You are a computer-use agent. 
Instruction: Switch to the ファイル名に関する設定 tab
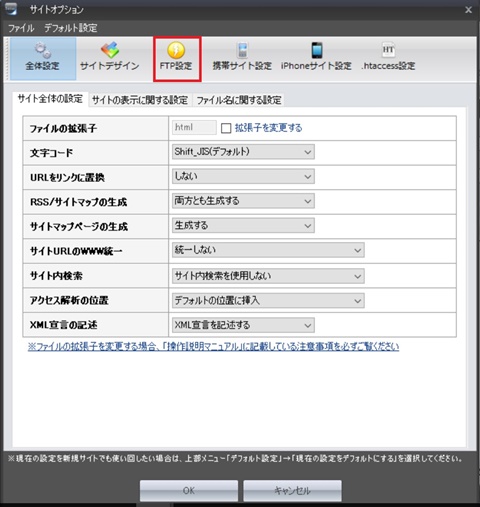click(x=239, y=100)
